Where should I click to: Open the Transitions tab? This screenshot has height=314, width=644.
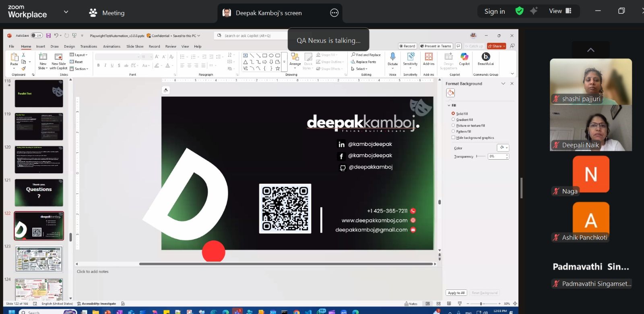click(x=89, y=46)
